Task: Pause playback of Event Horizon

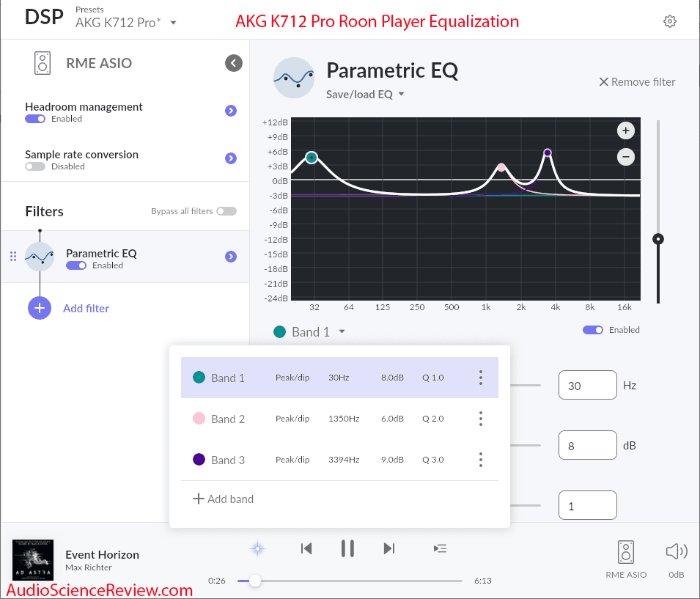Action: pos(347,548)
